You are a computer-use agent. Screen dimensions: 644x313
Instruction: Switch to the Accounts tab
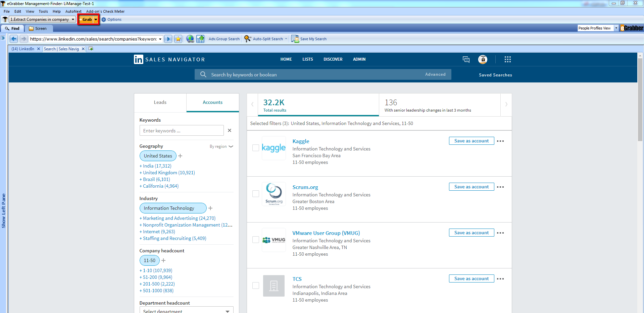(x=212, y=103)
